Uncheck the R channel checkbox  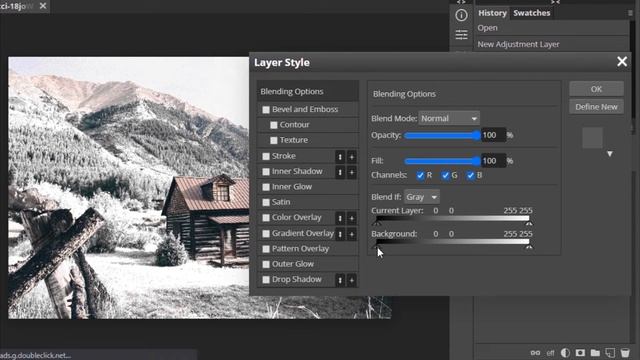pos(420,176)
